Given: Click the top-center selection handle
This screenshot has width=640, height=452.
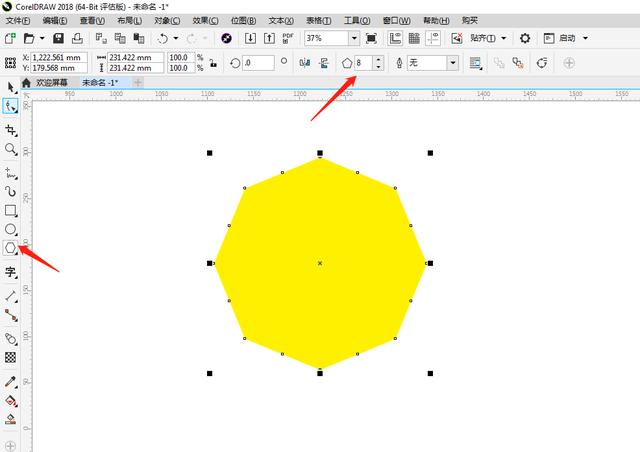Looking at the screenshot, I should click(320, 153).
